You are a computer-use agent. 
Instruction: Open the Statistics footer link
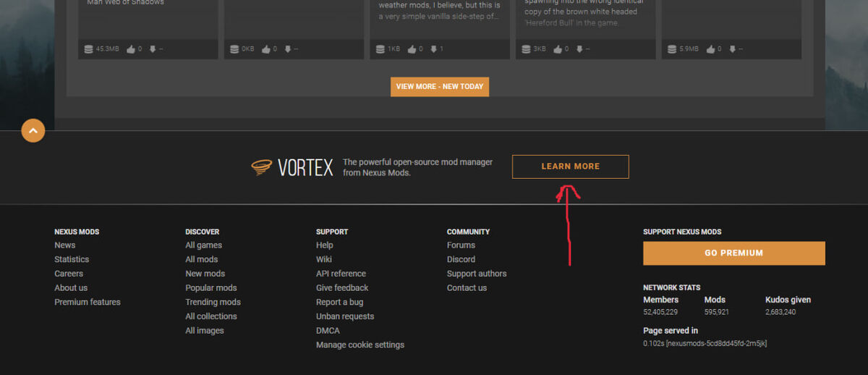tap(72, 259)
